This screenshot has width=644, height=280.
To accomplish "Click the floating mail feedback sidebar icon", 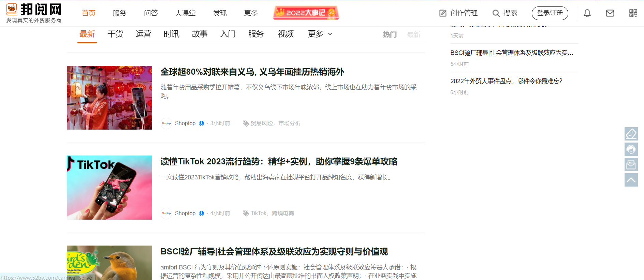I will point(631,164).
